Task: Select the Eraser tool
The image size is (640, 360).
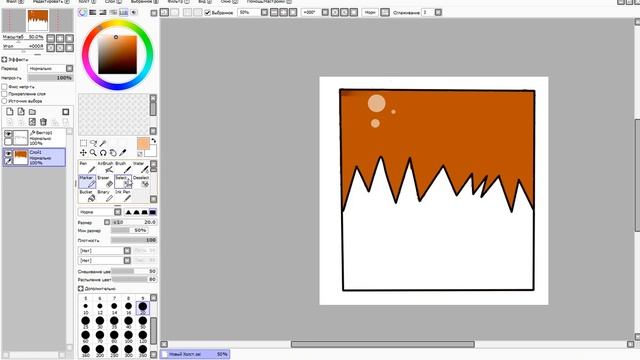Action: pos(105,182)
